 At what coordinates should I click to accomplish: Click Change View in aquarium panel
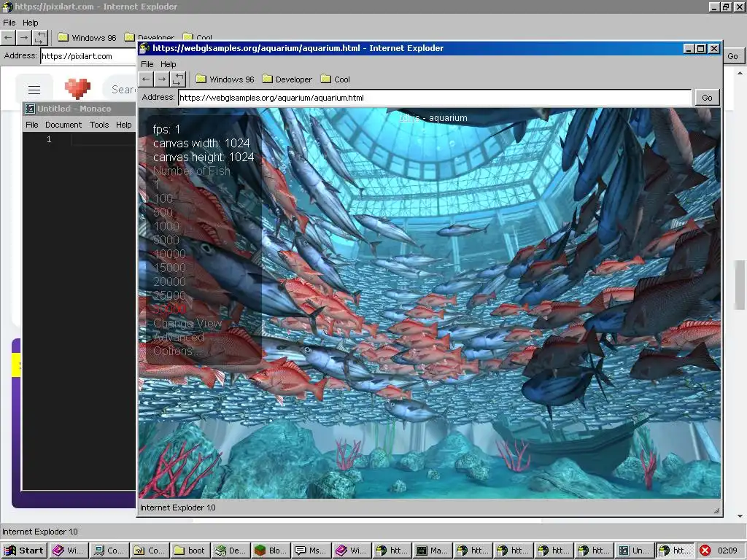[x=187, y=323]
